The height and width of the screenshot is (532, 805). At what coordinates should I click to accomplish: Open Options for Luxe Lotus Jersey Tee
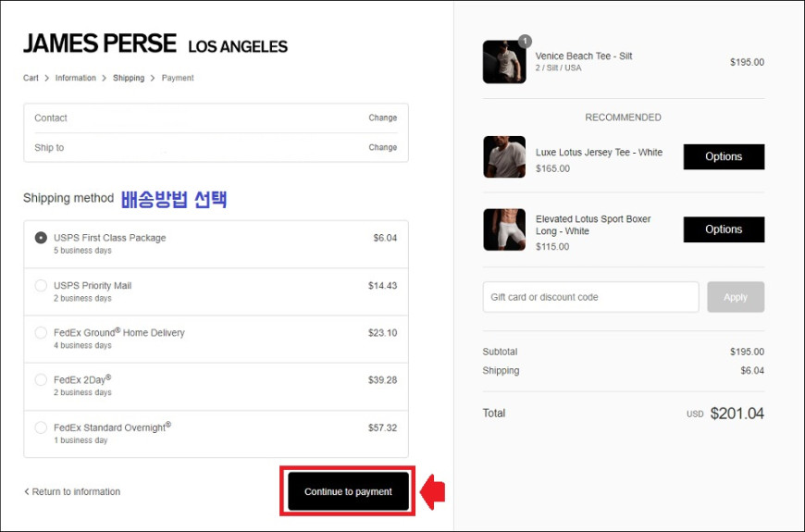tap(724, 156)
